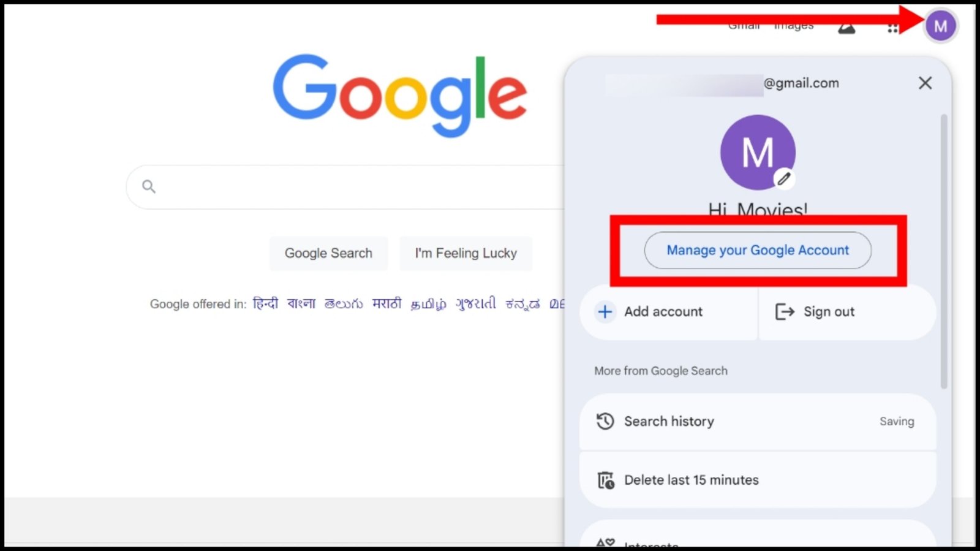Screen dimensions: 980x551
Task: Click the @gmail.com email address text
Action: (801, 83)
